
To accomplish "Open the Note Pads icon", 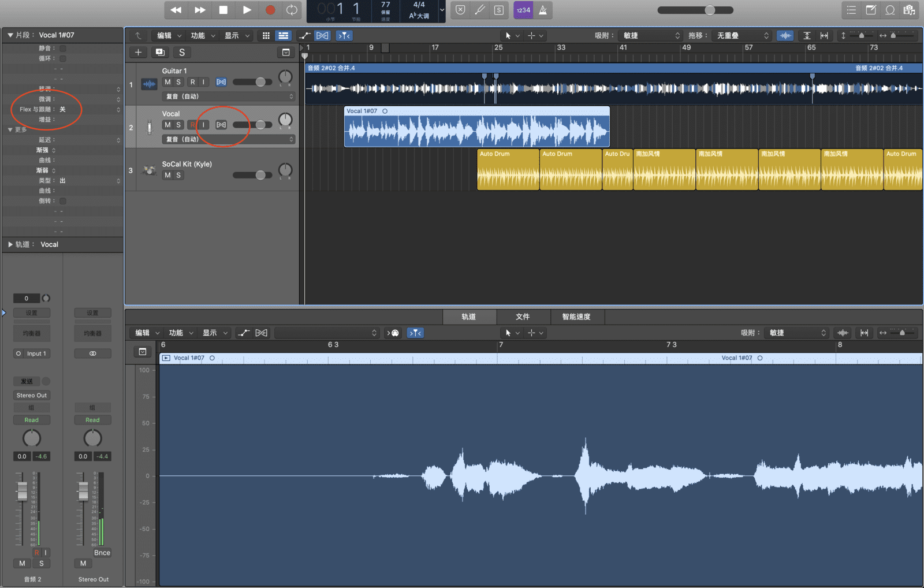I will coord(871,10).
